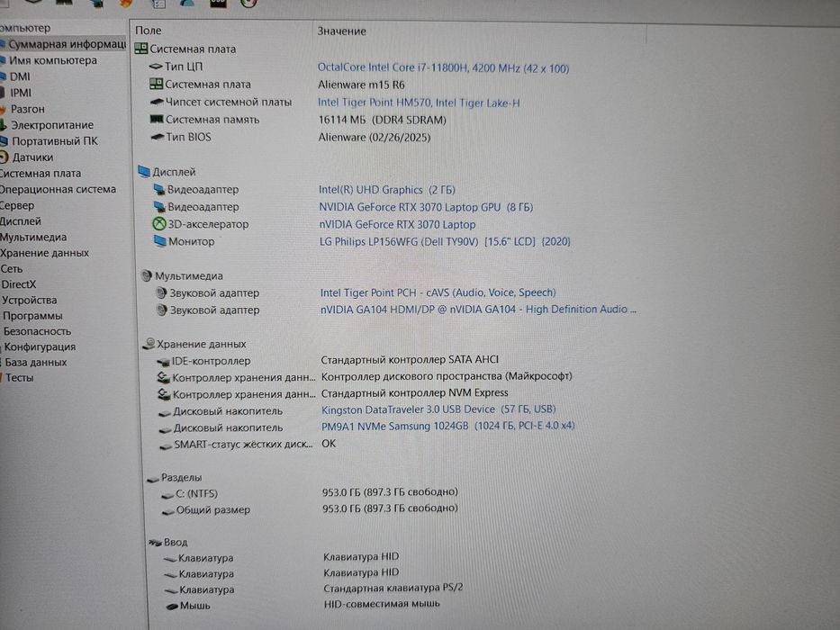The width and height of the screenshot is (840, 630).
Task: Open Разгон in the left tree
Action: click(x=27, y=109)
